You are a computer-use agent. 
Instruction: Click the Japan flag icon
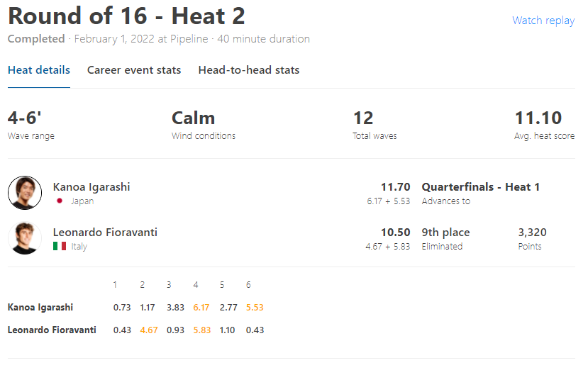(x=60, y=201)
